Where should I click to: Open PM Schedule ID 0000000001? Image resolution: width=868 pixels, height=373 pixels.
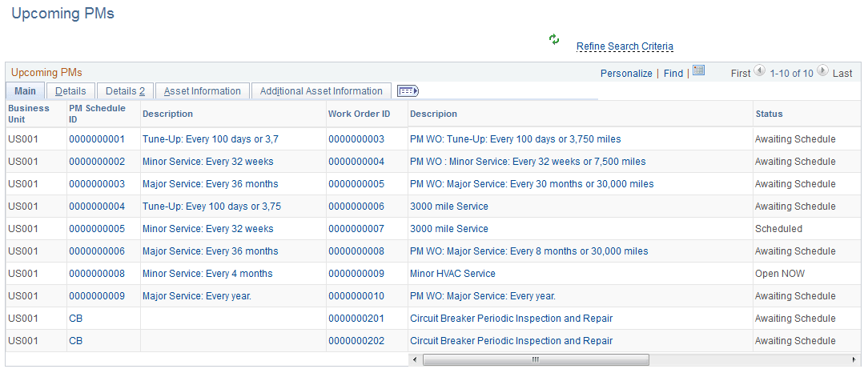pos(97,139)
